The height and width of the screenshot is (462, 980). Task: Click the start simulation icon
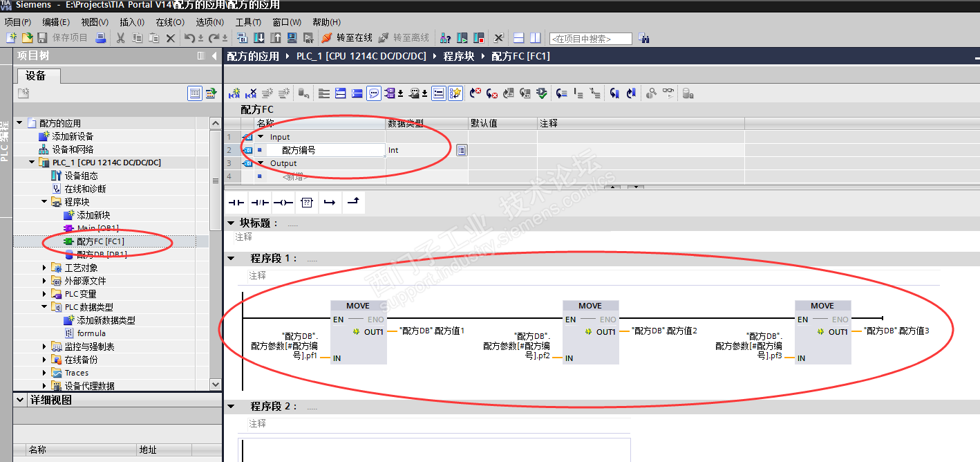292,37
